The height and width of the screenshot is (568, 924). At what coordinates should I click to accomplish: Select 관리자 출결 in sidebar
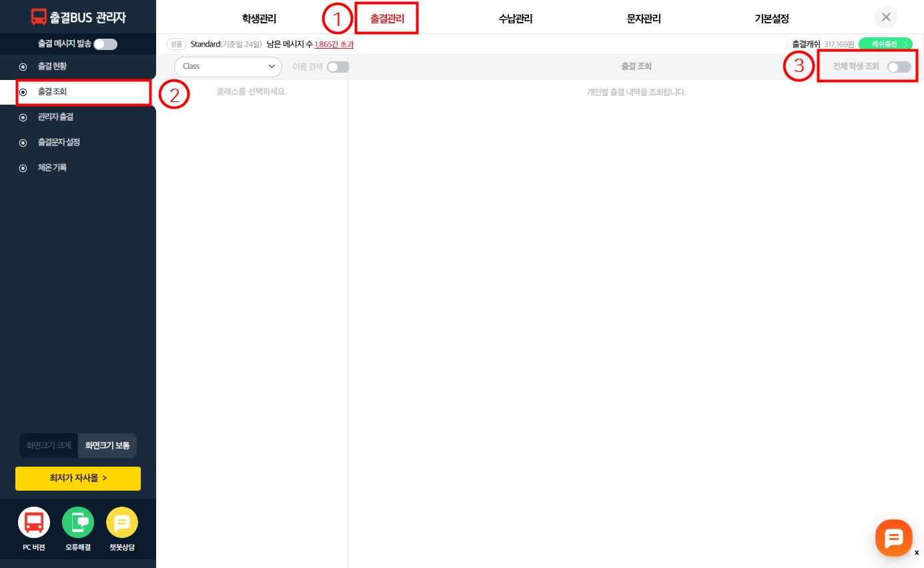(x=55, y=117)
